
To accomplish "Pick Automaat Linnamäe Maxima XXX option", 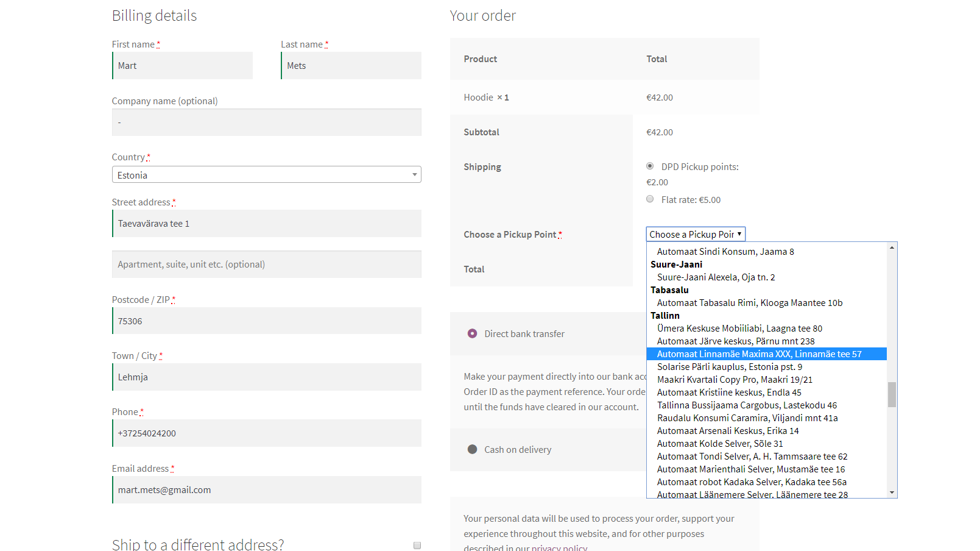I will (759, 354).
